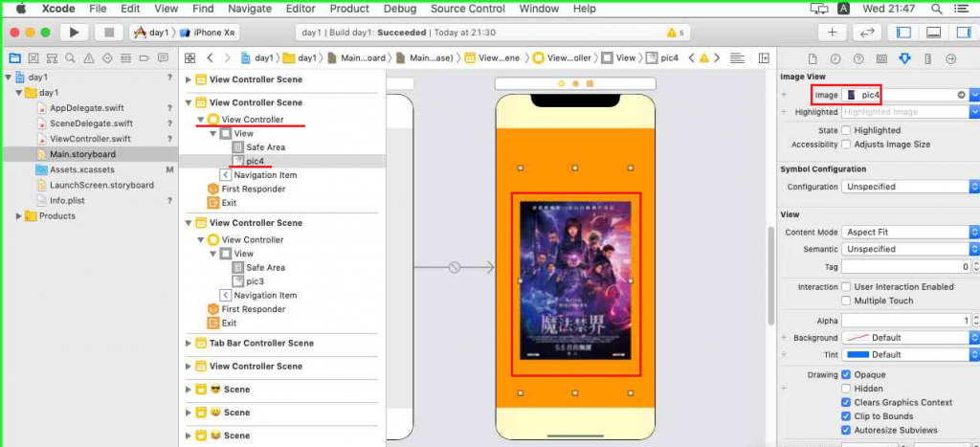Image resolution: width=980 pixels, height=447 pixels.
Task: Click the 5 warnings indicator in toolbar
Action: point(676,33)
